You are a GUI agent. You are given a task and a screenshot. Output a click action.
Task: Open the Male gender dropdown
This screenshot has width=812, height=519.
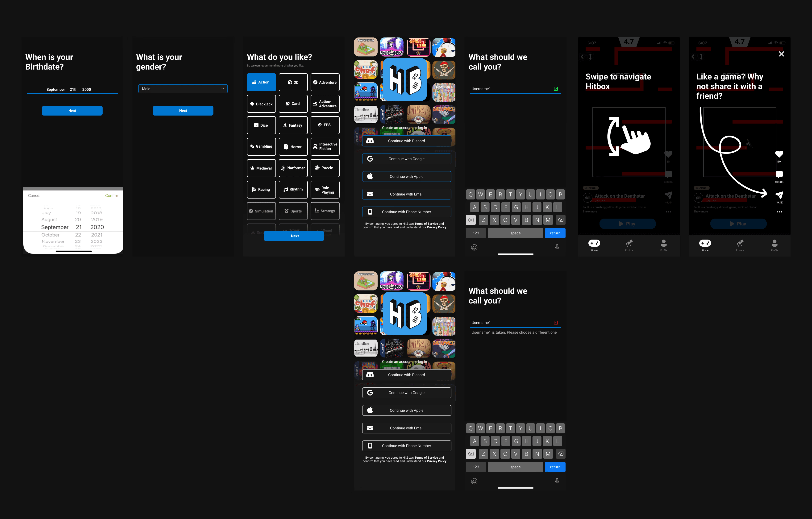point(183,89)
